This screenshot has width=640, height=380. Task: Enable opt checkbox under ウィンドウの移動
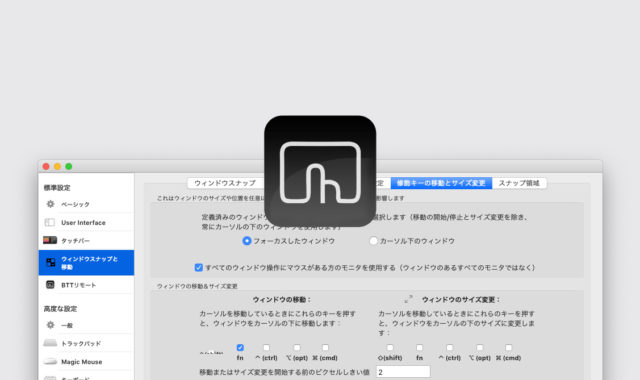pyautogui.click(x=297, y=347)
